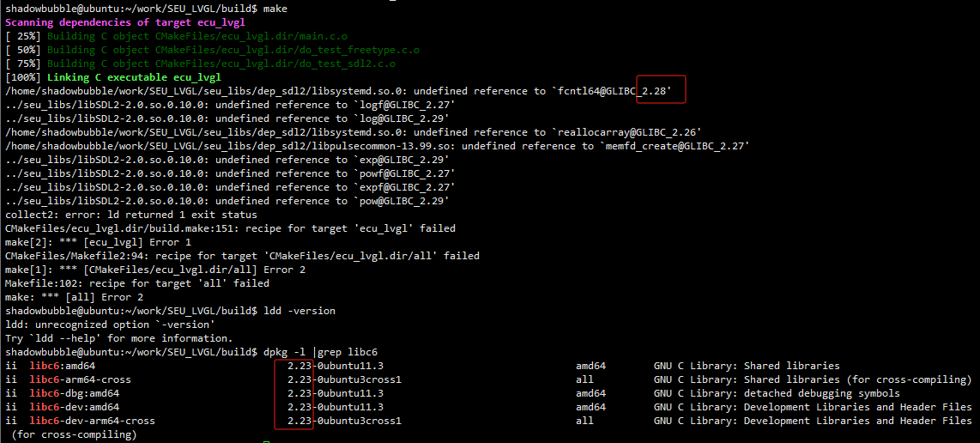The height and width of the screenshot is (443, 980).
Task: Click the do_test_freetype.c.o build line
Action: pos(212,50)
